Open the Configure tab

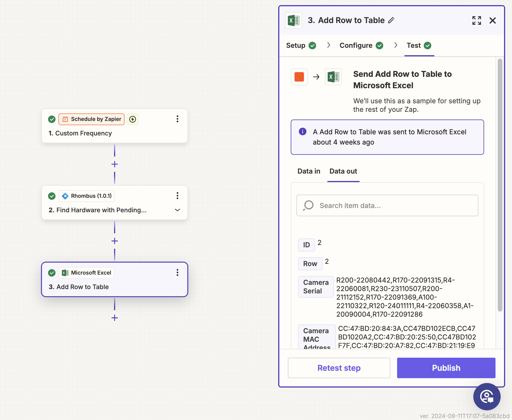tap(361, 46)
